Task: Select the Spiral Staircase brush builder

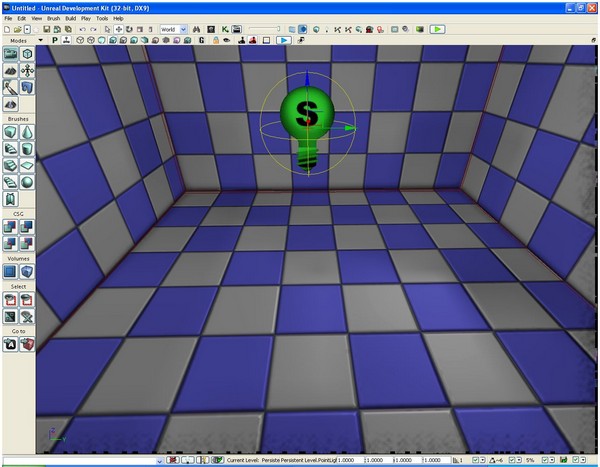Action: tap(10, 182)
